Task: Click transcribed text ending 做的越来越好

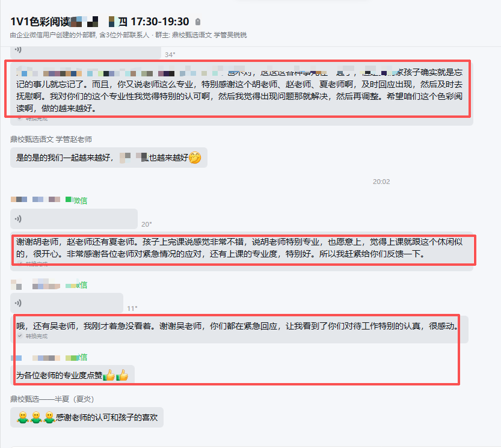Action: 239,90
